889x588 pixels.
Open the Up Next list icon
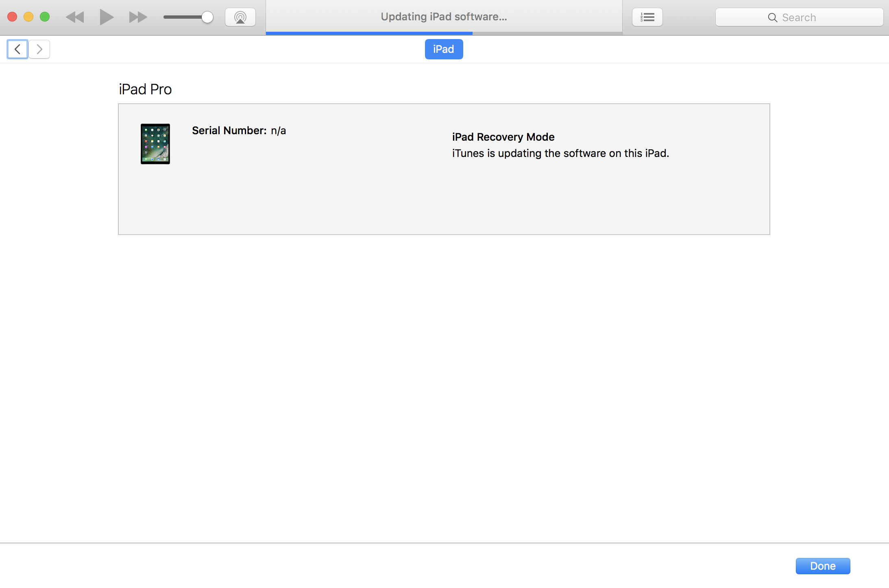tap(647, 17)
